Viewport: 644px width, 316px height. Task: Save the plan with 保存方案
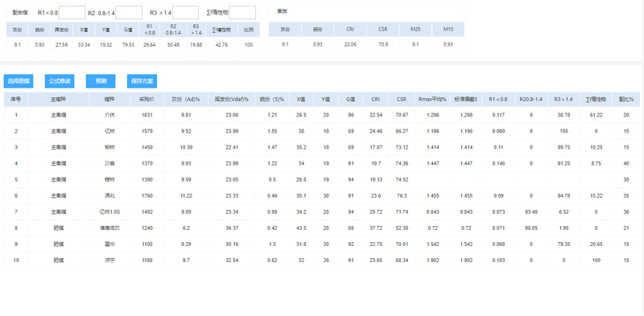tap(142, 81)
